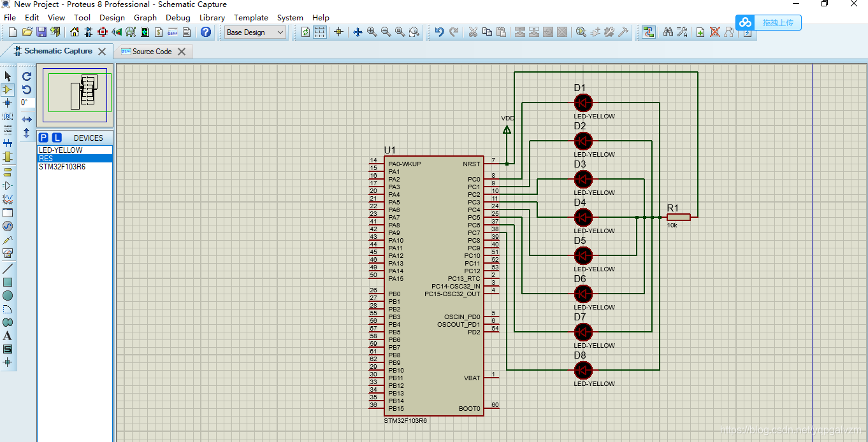Toggle the grid display

[320, 32]
